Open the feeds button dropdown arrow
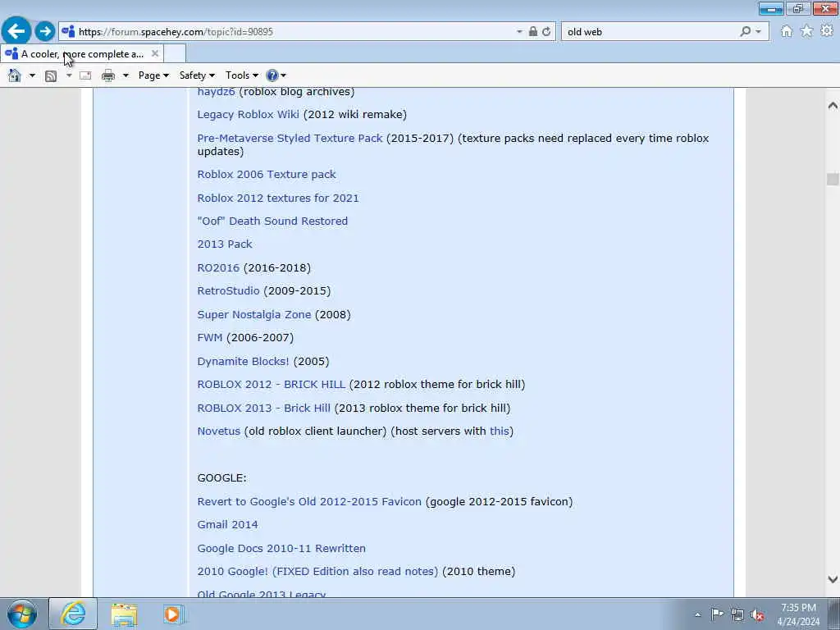Image resolution: width=840 pixels, height=630 pixels. click(69, 75)
